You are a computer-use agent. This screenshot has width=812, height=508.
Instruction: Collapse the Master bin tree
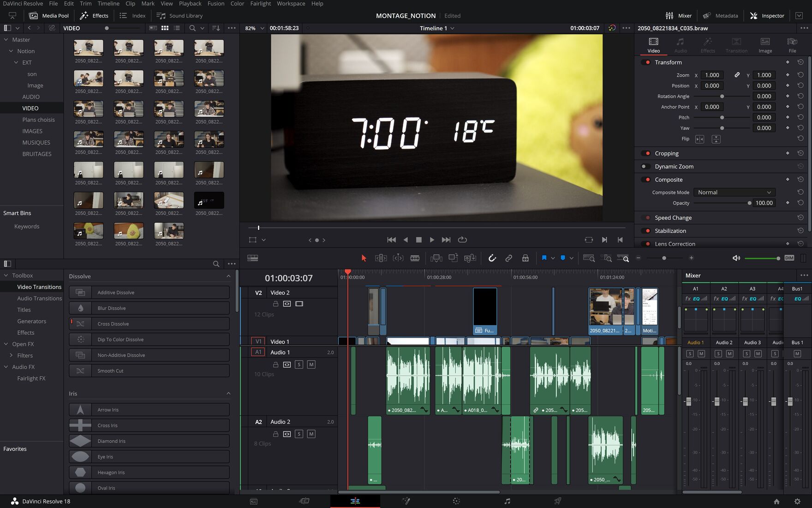click(x=6, y=40)
